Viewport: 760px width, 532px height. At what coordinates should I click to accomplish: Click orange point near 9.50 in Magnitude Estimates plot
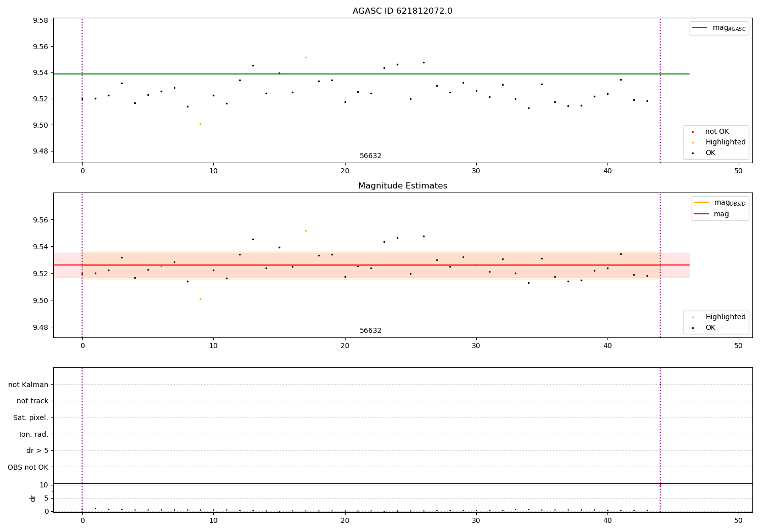200,299
